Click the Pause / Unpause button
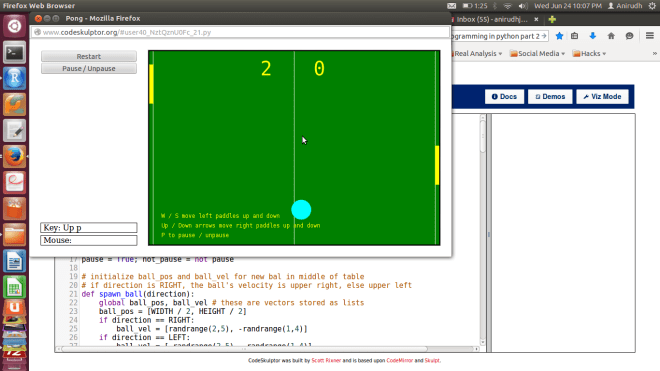660x371 pixels. pos(89,69)
